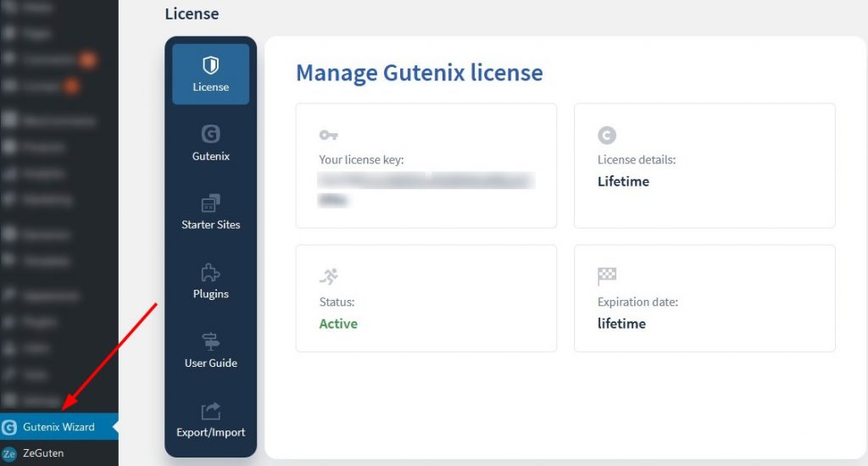Go to the Plugins tab label
This screenshot has height=466, width=868.
coord(210,294)
